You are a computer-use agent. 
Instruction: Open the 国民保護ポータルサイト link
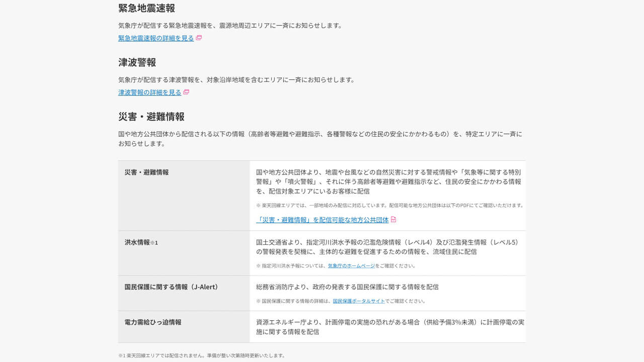pos(360,302)
